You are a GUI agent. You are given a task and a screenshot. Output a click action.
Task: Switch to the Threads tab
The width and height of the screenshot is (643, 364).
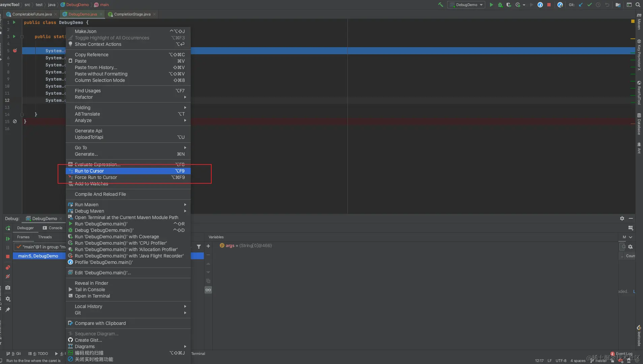click(45, 237)
